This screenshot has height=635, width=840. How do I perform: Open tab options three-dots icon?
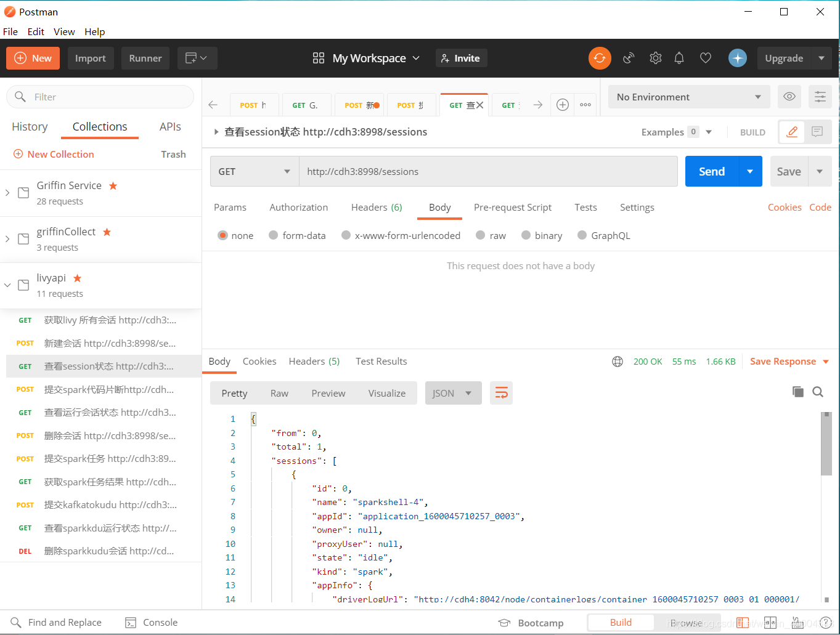click(585, 105)
